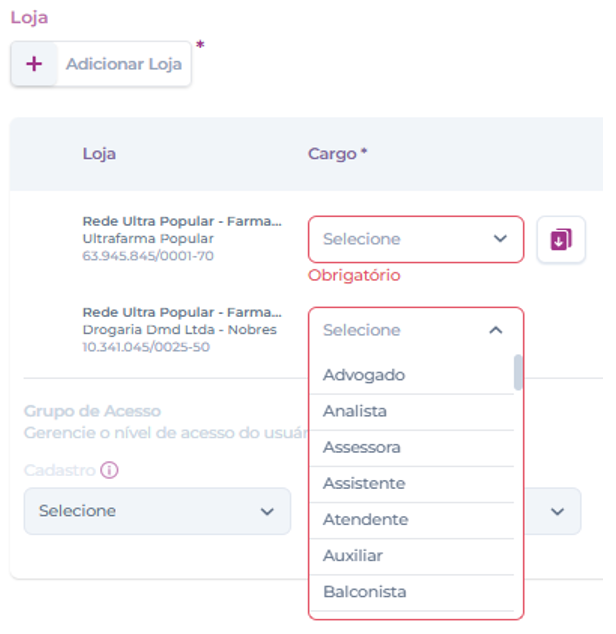Select Analista from the Cargo list

[355, 411]
